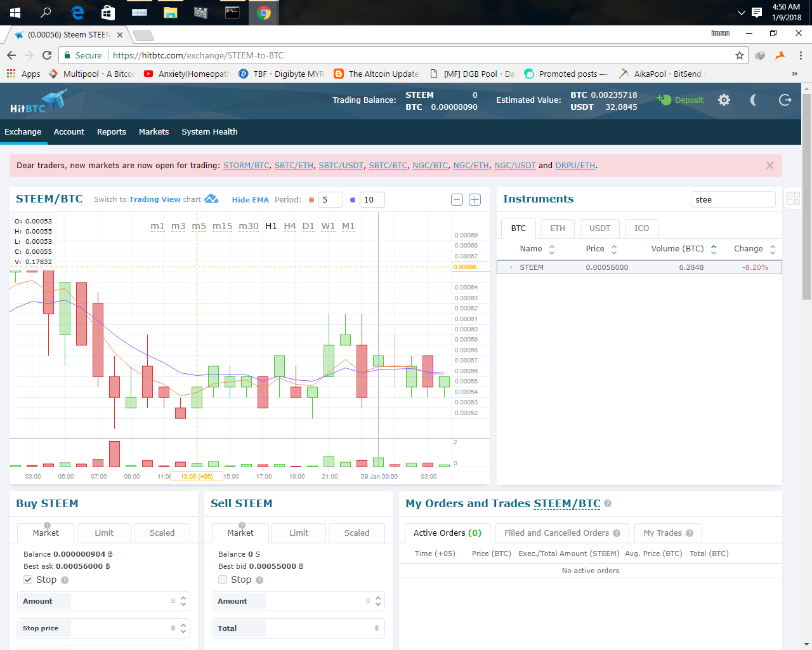Image resolution: width=812 pixels, height=650 pixels.
Task: Open File Explorer from taskbar
Action: tap(170, 13)
